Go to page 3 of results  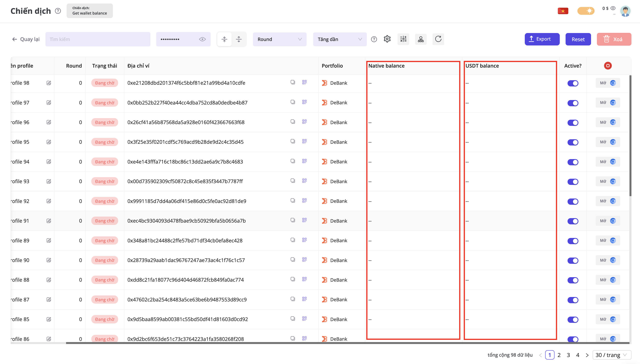click(568, 355)
